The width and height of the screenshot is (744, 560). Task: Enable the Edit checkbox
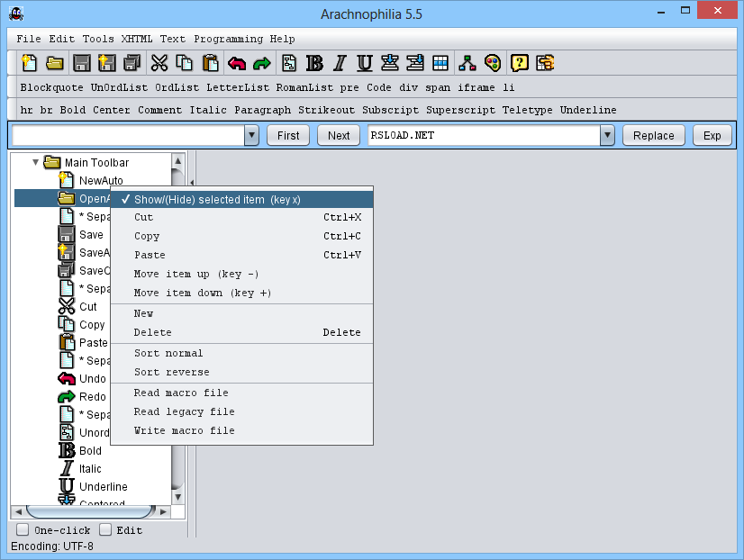point(105,529)
